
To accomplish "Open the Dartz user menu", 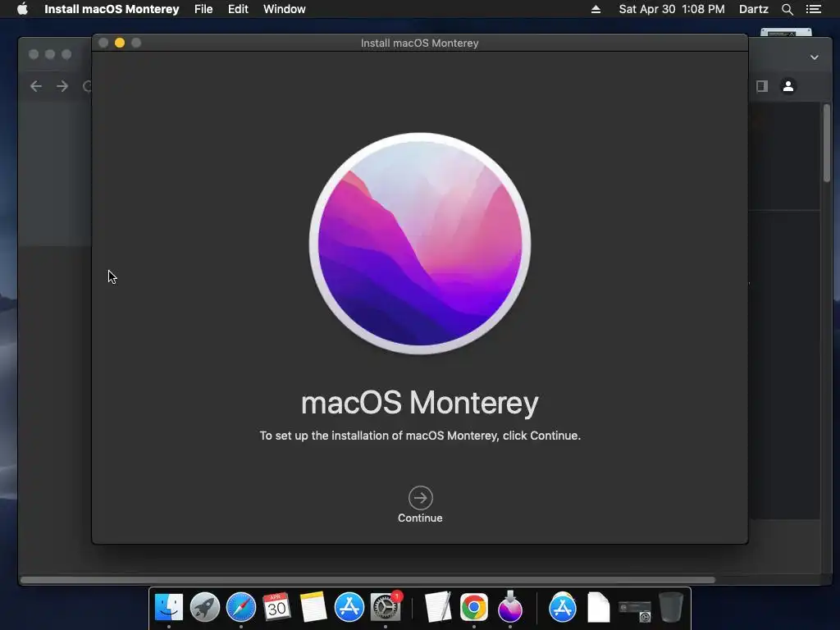I will [x=753, y=9].
